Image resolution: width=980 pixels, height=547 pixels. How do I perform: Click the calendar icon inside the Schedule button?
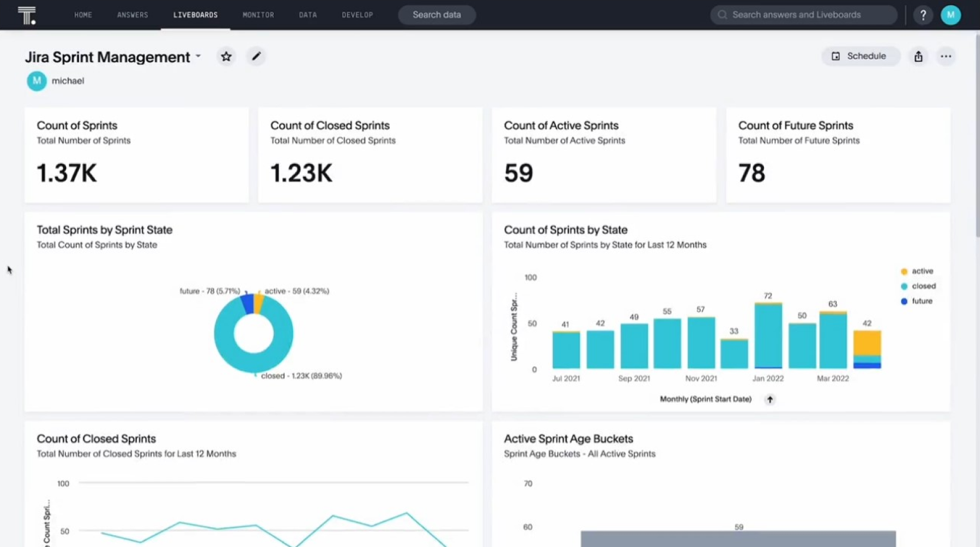point(837,56)
